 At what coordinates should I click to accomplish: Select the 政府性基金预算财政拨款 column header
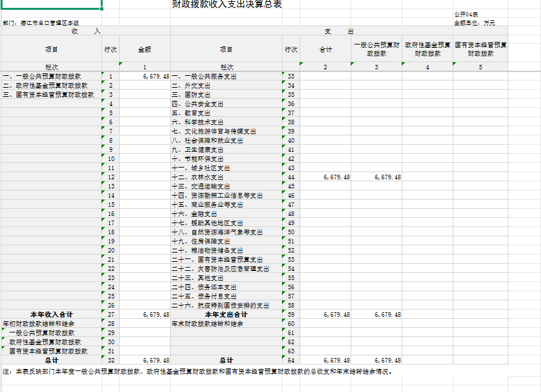[427, 49]
